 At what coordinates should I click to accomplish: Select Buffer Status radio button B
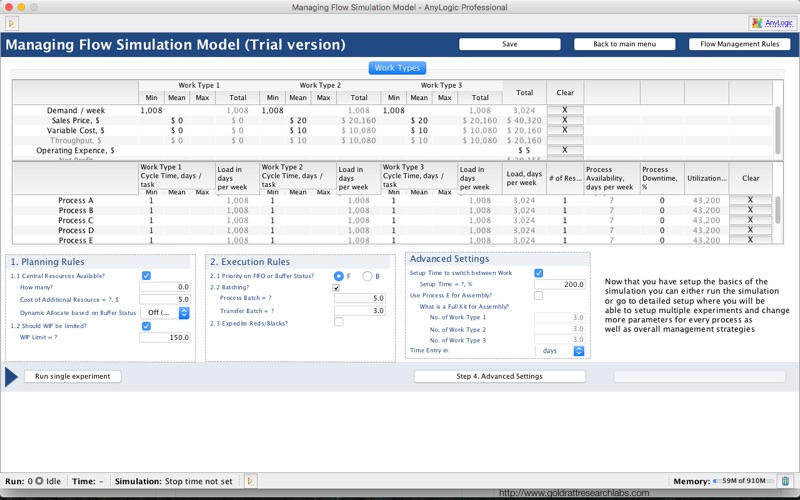click(x=367, y=276)
